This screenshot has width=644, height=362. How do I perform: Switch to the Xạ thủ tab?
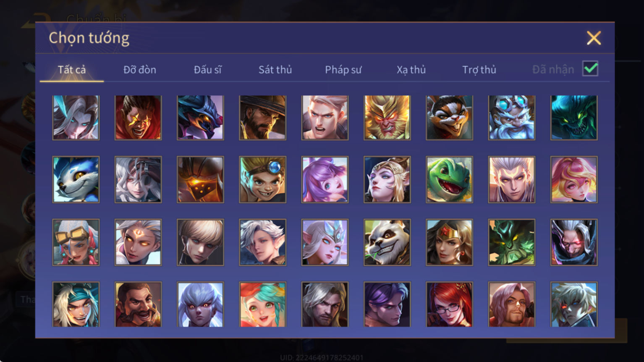point(411,70)
